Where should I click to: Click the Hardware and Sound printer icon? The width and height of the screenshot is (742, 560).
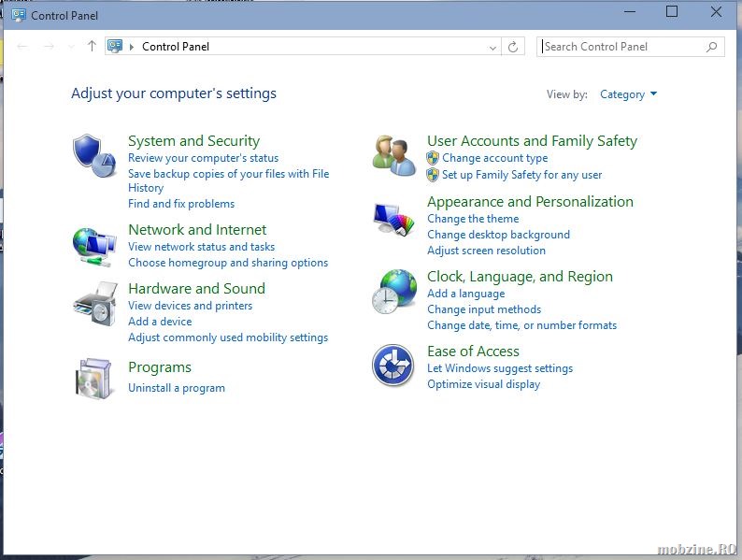(x=95, y=304)
